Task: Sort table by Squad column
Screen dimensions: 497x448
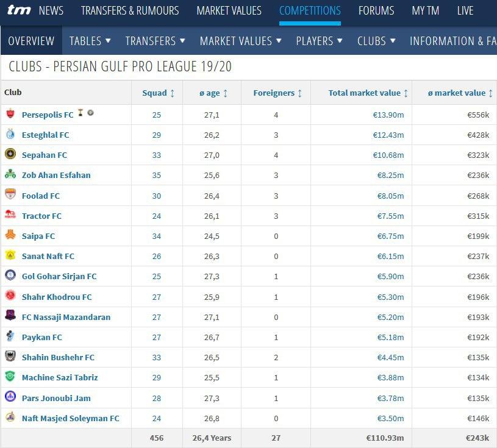Action: pos(159,93)
